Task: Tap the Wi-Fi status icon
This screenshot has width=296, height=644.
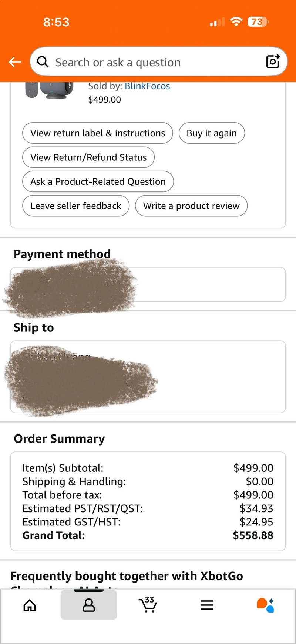Action: [236, 22]
